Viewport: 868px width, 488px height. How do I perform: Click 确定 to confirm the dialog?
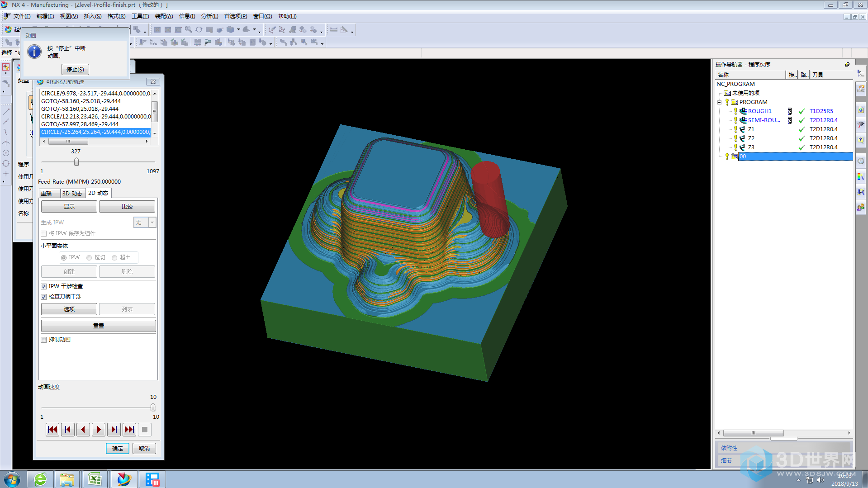coord(118,448)
